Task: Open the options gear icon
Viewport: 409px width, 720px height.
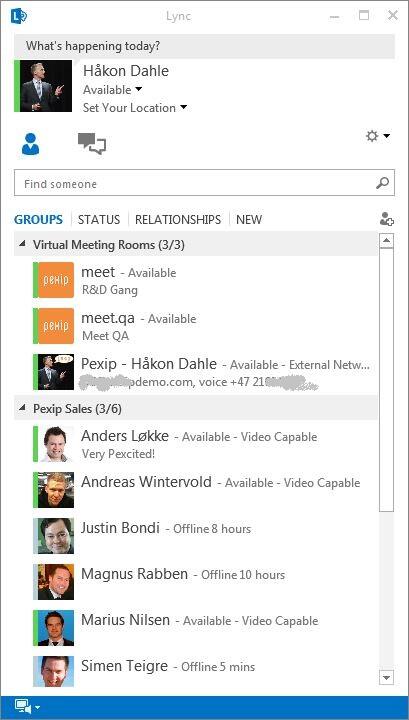Action: 372,136
